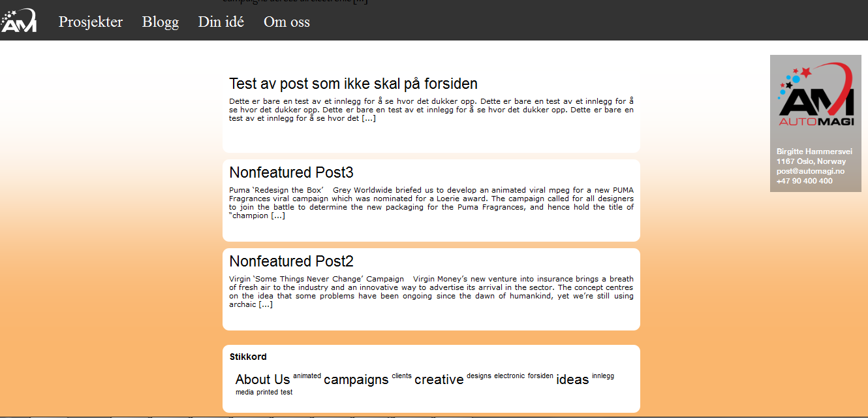Select the 'innlegg' tag

[603, 376]
